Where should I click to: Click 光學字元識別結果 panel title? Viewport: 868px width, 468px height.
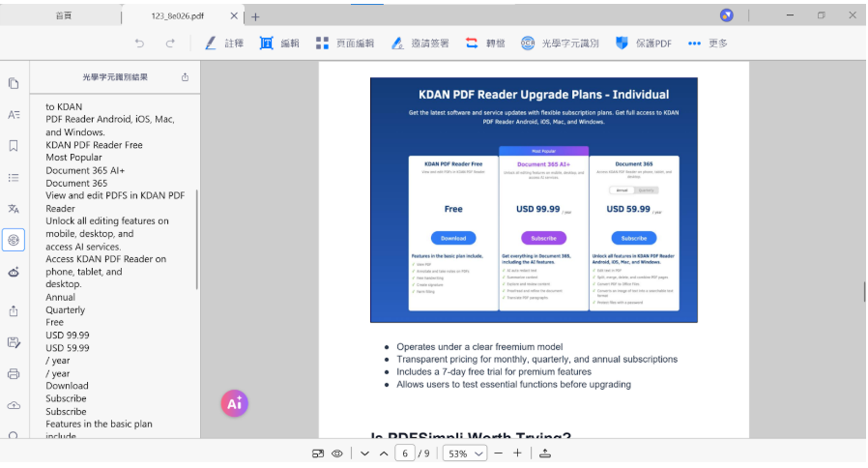coord(115,77)
